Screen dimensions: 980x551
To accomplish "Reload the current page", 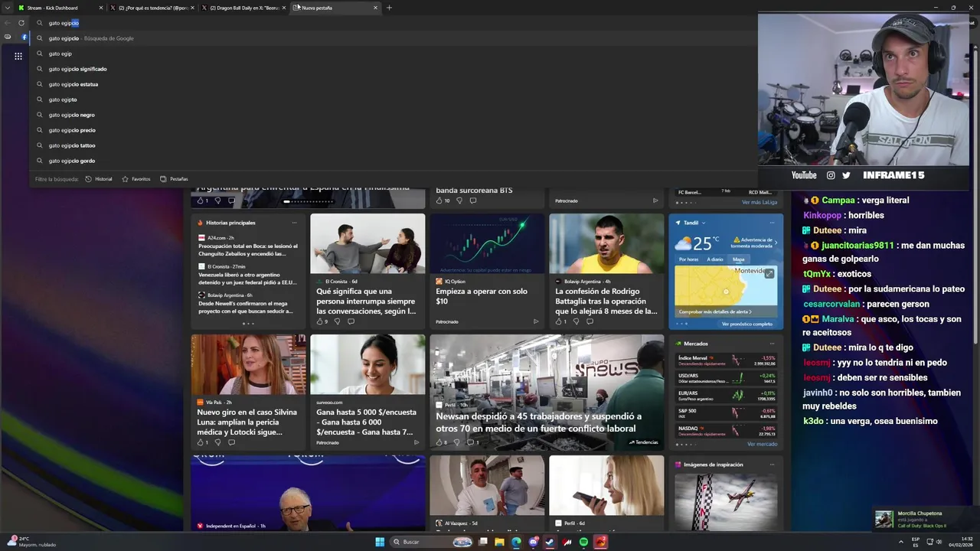I will [21, 23].
